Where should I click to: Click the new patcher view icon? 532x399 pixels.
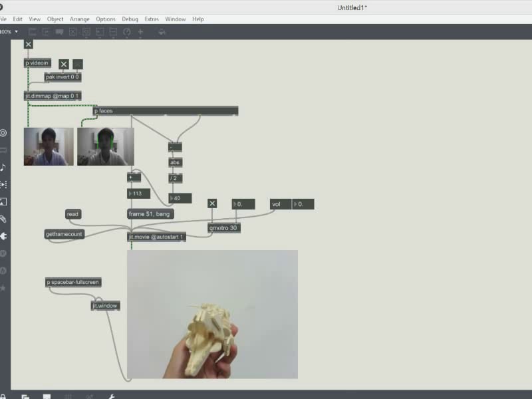pyautogui.click(x=25, y=396)
